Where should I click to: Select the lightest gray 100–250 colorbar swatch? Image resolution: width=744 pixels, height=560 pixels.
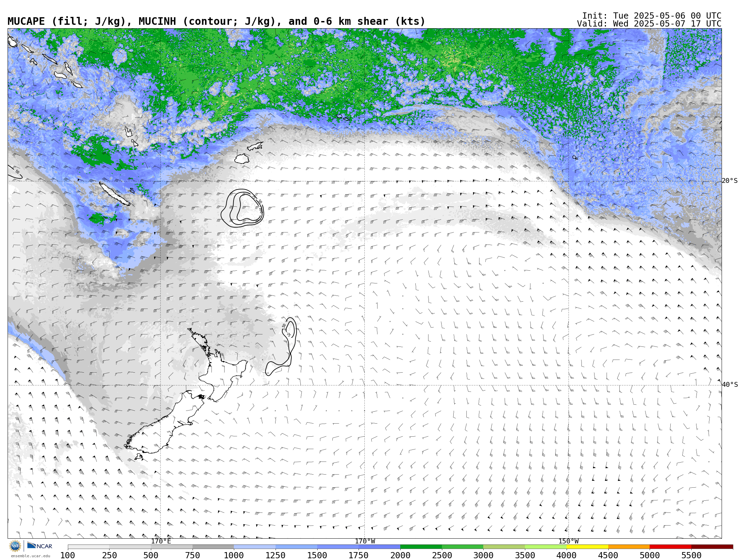point(89,547)
